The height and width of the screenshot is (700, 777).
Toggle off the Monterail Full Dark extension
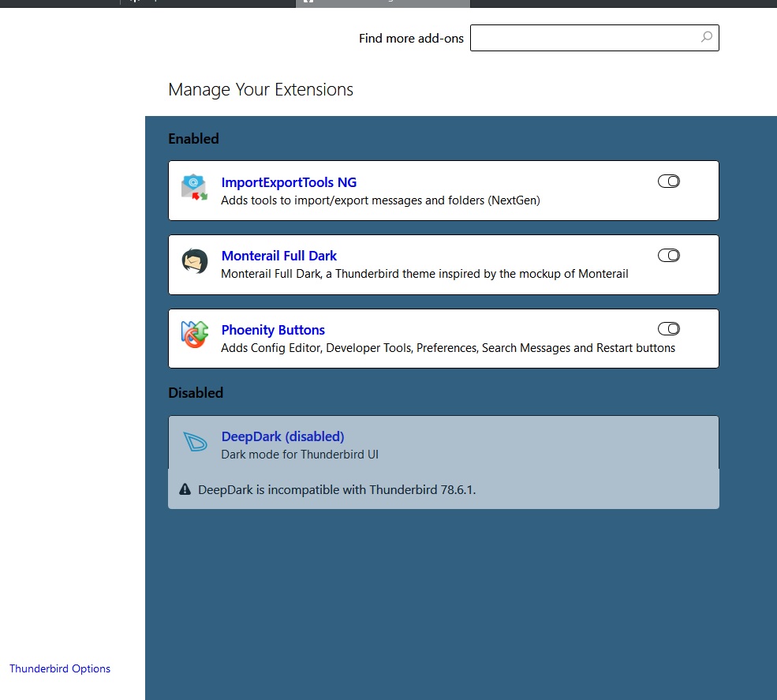pos(668,256)
